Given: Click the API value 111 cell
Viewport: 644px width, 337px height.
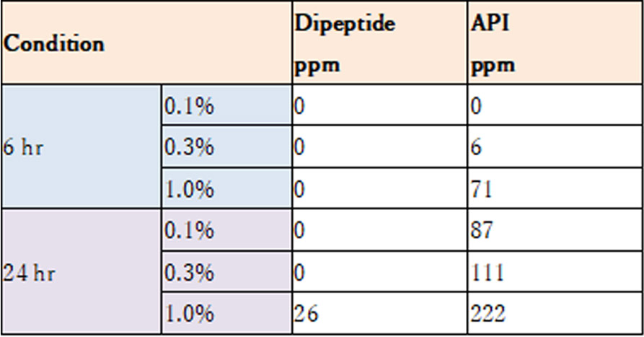Looking at the screenshot, I should 556,271.
